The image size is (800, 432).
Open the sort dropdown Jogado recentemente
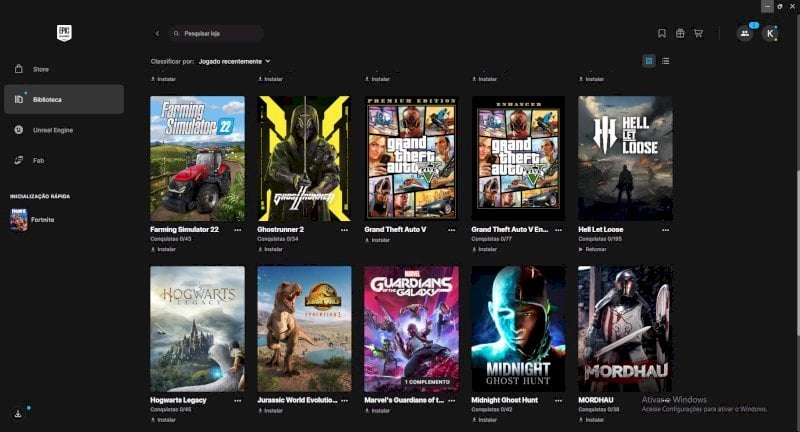coord(234,61)
